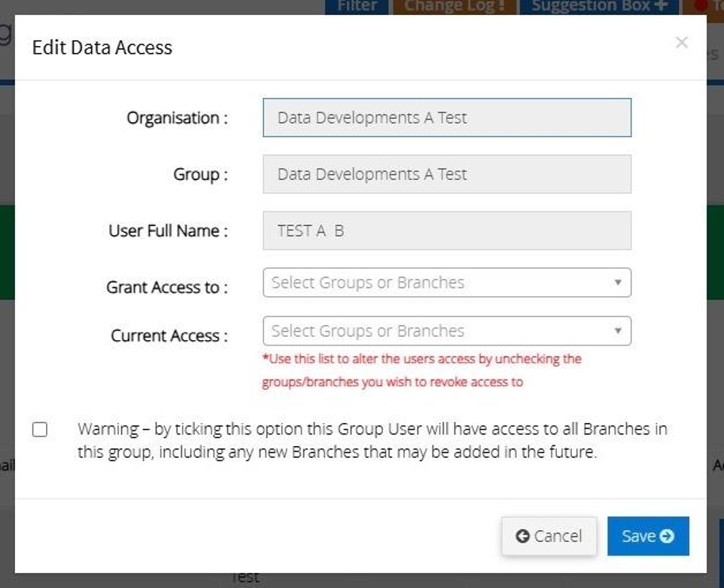Open the Filter button in the top bar
Image resolution: width=724 pixels, height=588 pixels.
tap(356, 6)
